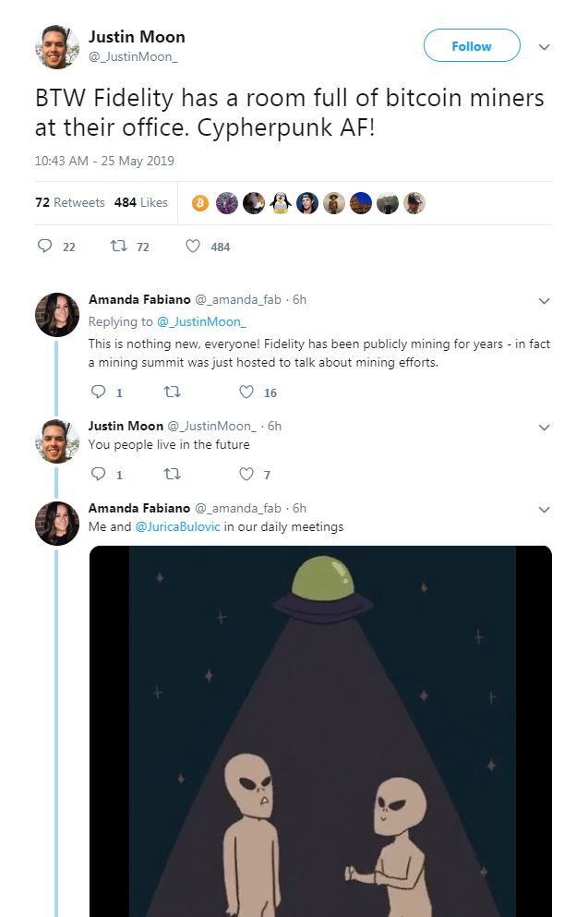Viewport: 588px width, 917px height.
Task: Retweet Justin Moon's main tweet
Action: [117, 247]
